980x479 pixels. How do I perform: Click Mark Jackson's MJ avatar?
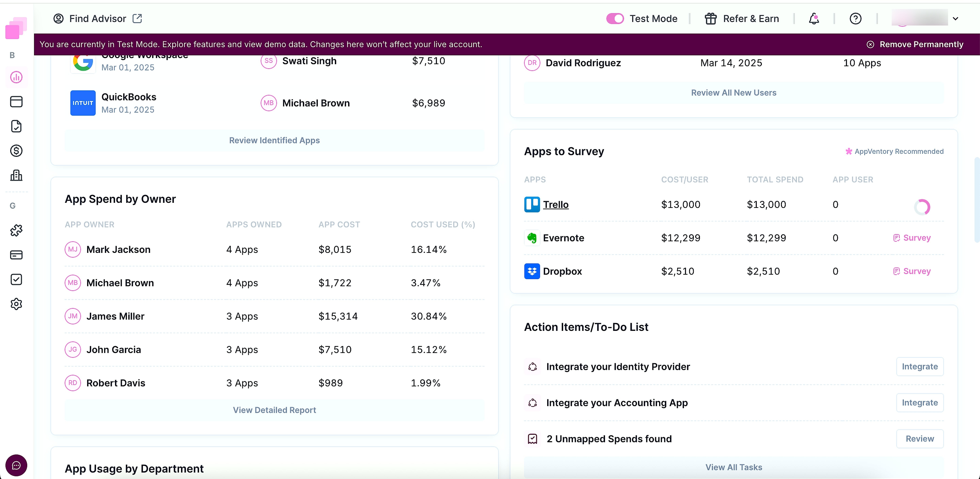pos(73,250)
